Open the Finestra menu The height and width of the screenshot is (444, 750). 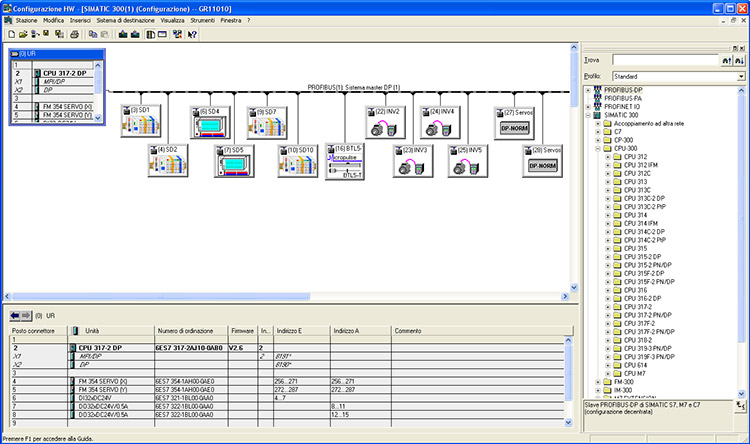point(231,21)
